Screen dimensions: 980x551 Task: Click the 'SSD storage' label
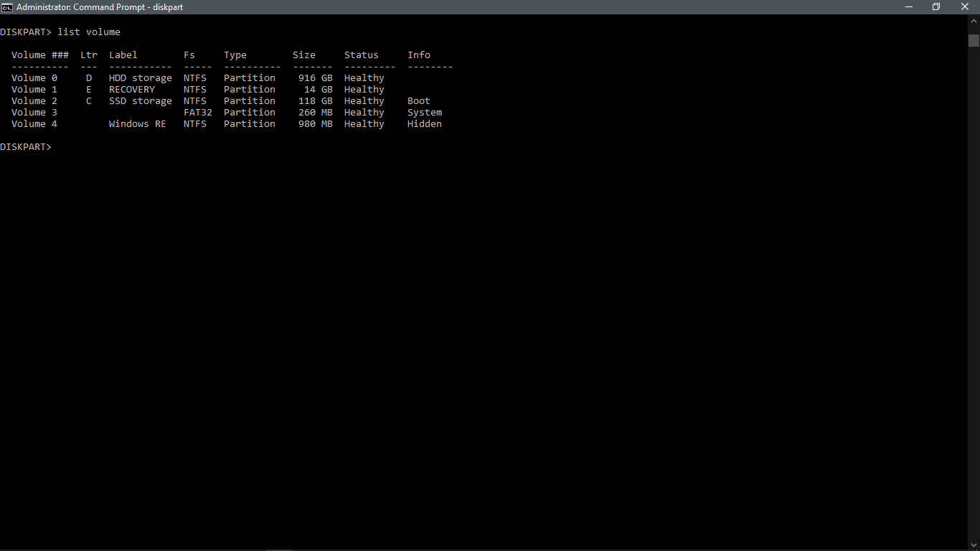point(141,101)
